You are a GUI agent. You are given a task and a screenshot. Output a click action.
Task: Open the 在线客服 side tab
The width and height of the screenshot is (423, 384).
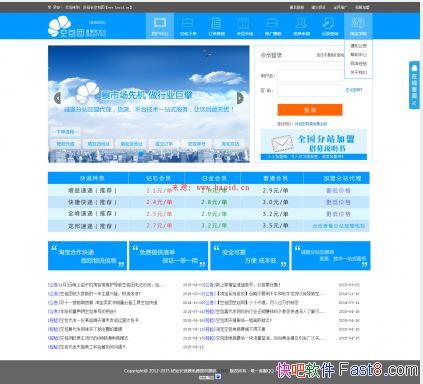[414, 85]
